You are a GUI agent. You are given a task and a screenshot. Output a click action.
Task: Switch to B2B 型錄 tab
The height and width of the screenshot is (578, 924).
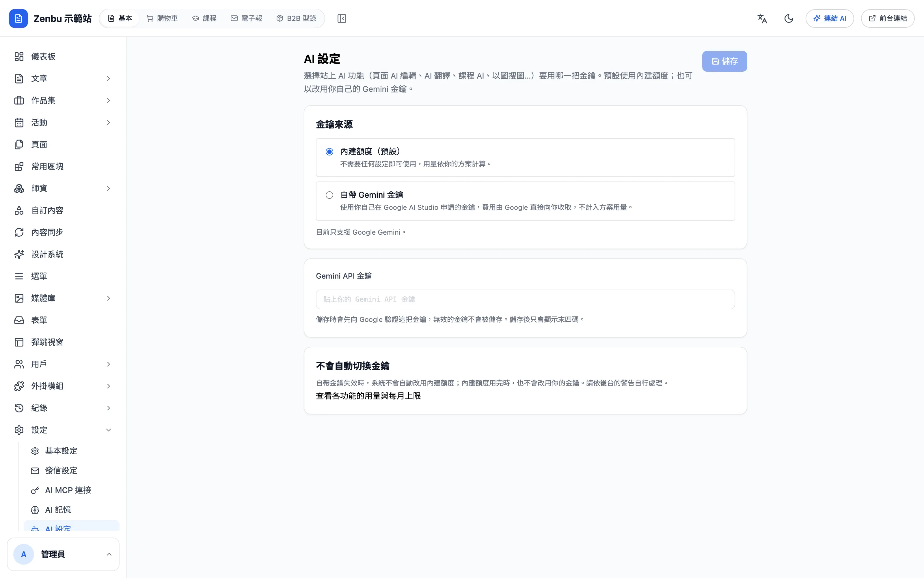tap(297, 18)
